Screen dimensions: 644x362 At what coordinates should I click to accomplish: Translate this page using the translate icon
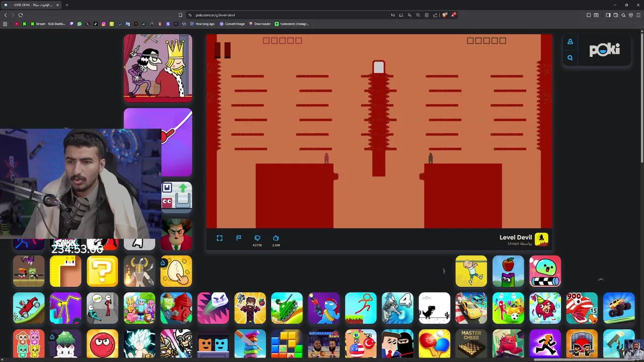[x=410, y=15]
